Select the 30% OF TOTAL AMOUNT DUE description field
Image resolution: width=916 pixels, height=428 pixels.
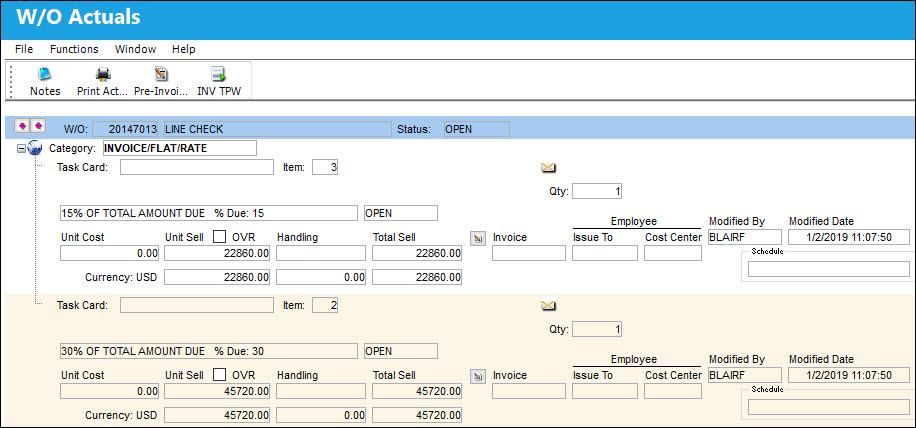209,351
